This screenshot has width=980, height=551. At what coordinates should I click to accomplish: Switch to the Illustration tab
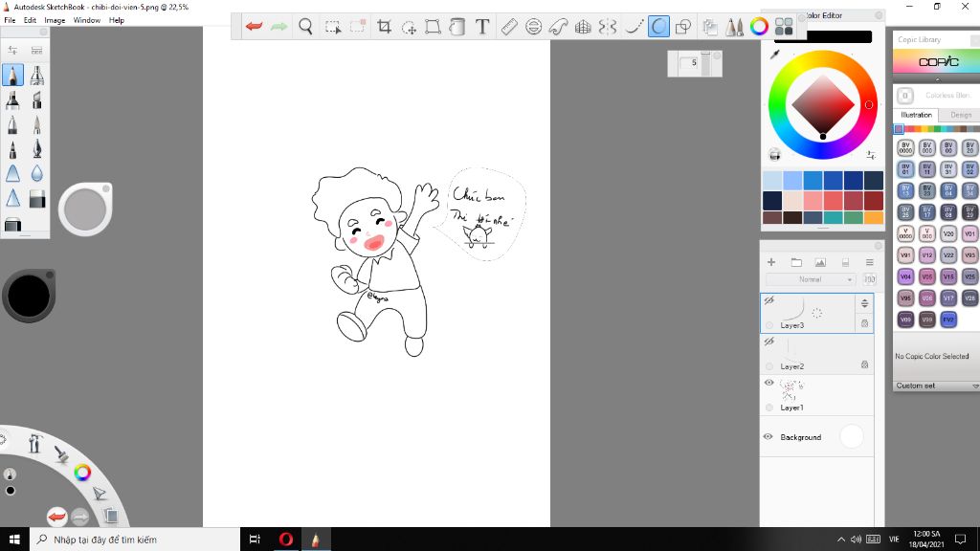[916, 115]
